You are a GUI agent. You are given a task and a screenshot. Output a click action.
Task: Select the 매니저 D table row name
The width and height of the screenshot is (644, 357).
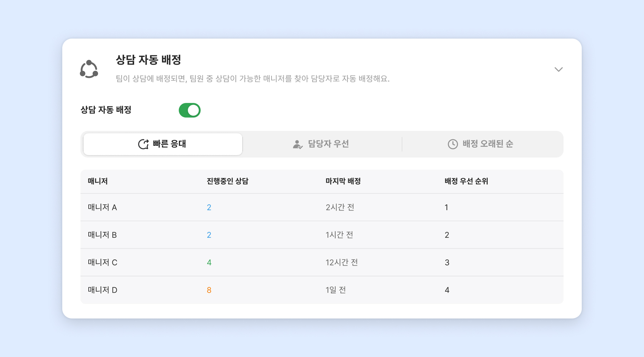pyautogui.click(x=103, y=290)
